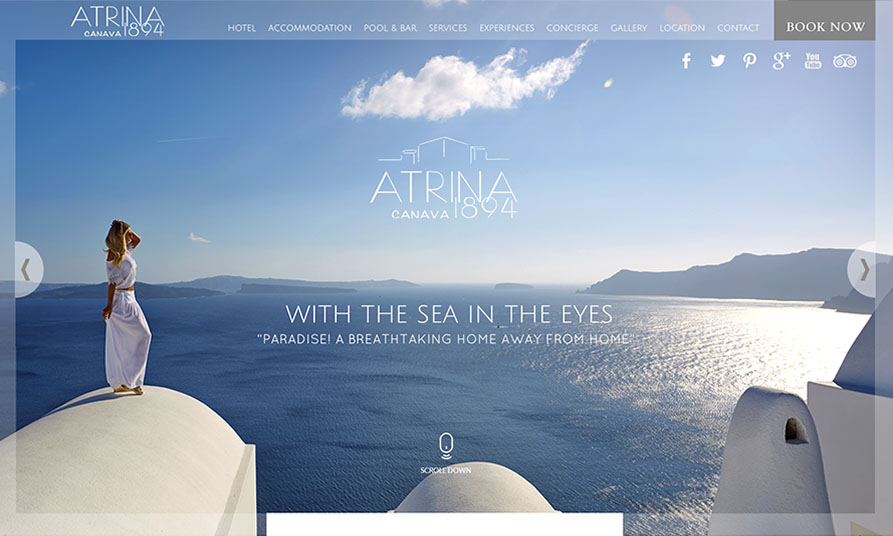Viewport: 893px width, 536px height.
Task: Open the Accommodation menu item
Action: 310,28
